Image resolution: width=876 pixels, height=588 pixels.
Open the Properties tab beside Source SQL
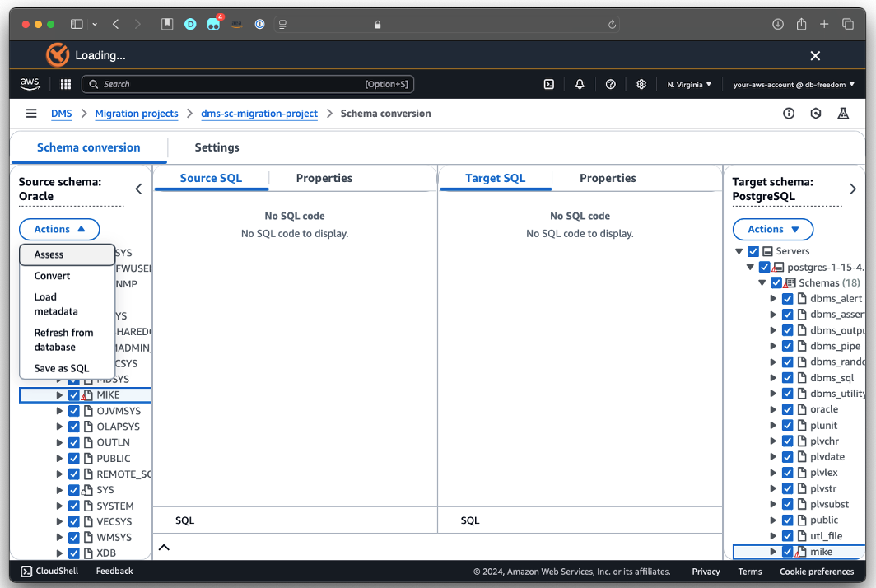pos(324,178)
